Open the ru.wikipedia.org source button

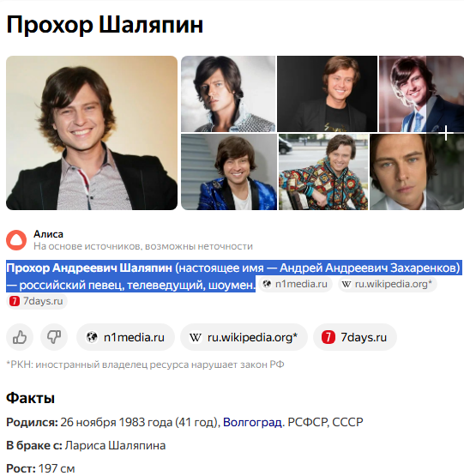(244, 337)
